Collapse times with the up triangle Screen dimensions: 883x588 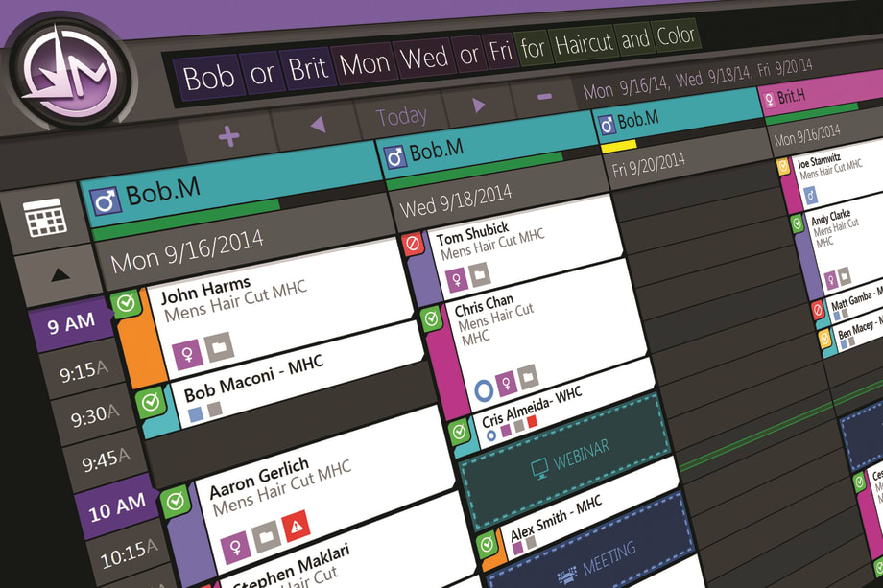tap(60, 274)
